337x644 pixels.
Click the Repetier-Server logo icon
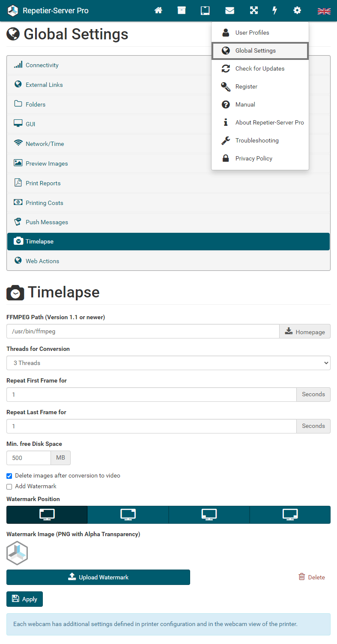(x=13, y=11)
